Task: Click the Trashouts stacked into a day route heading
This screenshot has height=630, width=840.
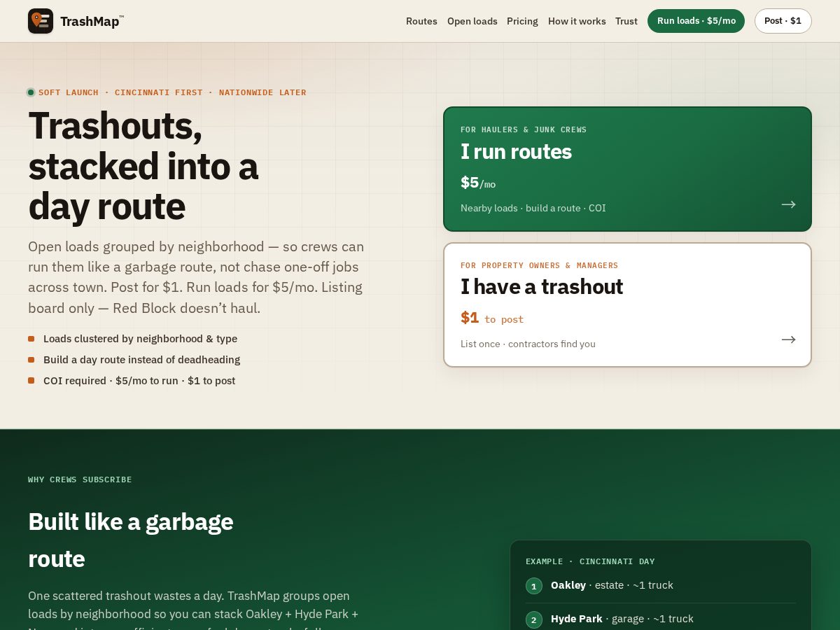Action: tap(143, 166)
